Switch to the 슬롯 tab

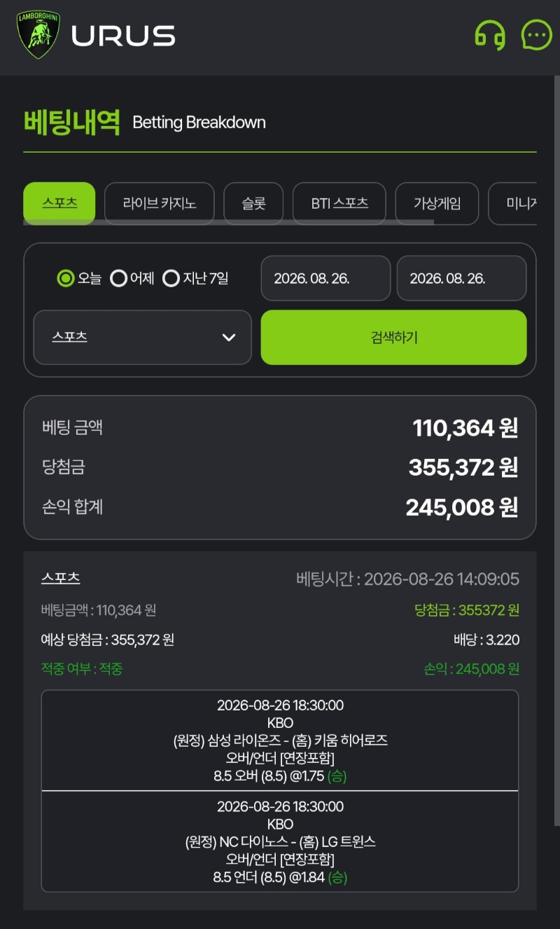tap(253, 203)
